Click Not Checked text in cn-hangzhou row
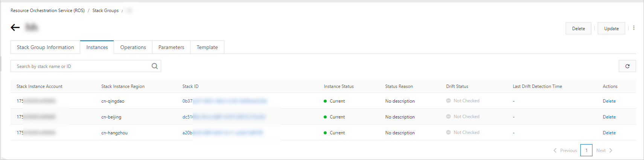The image size is (644, 160). point(466,132)
